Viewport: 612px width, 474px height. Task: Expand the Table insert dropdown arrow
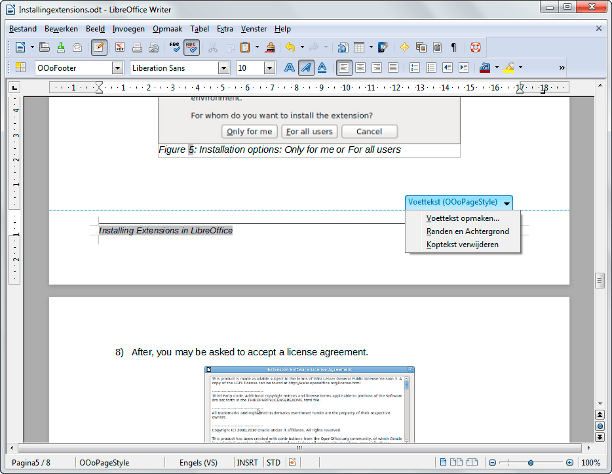coord(371,48)
